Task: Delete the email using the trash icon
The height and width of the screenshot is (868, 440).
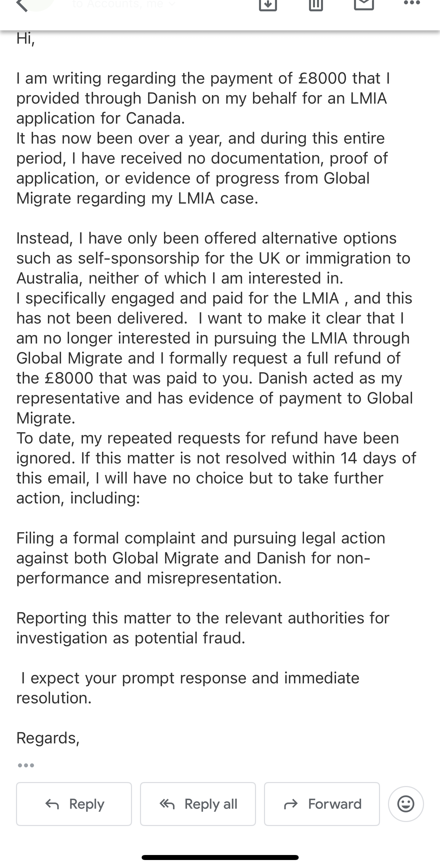Action: pyautogui.click(x=316, y=4)
